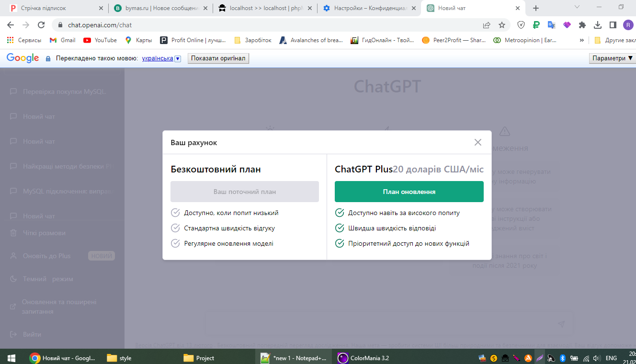The width and height of the screenshot is (636, 364).
Task: Open the Сервисы apps grid icon
Action: point(10,40)
